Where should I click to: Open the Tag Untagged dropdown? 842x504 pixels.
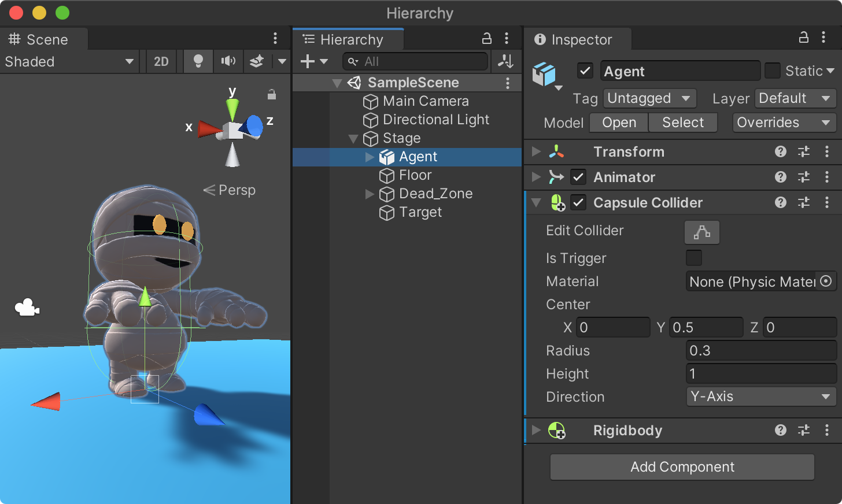650,98
